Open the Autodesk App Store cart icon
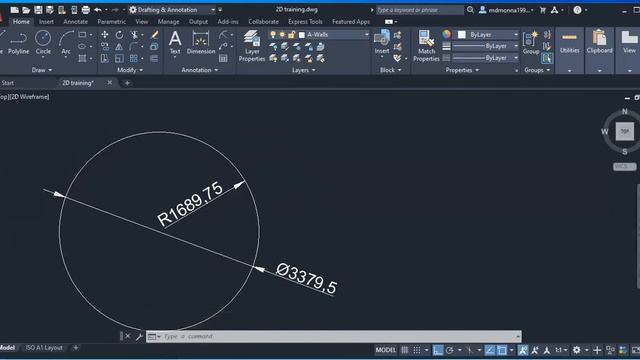640x360 pixels. coord(542,10)
